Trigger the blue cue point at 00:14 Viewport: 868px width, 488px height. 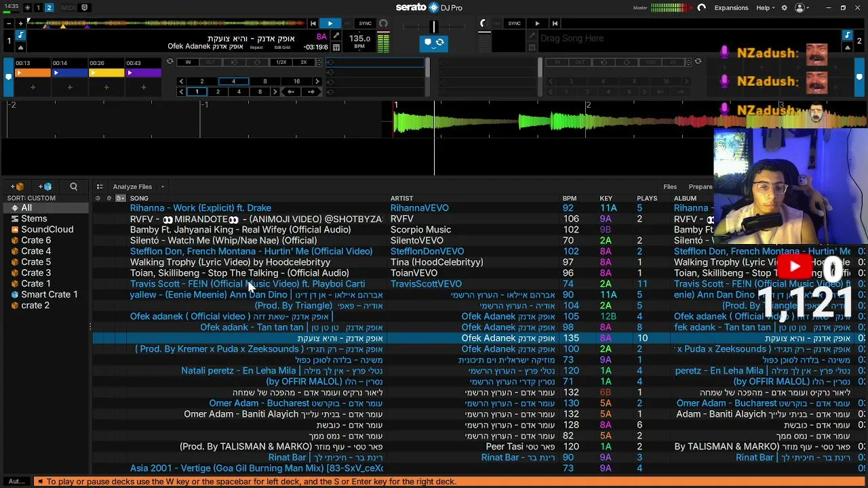(69, 73)
